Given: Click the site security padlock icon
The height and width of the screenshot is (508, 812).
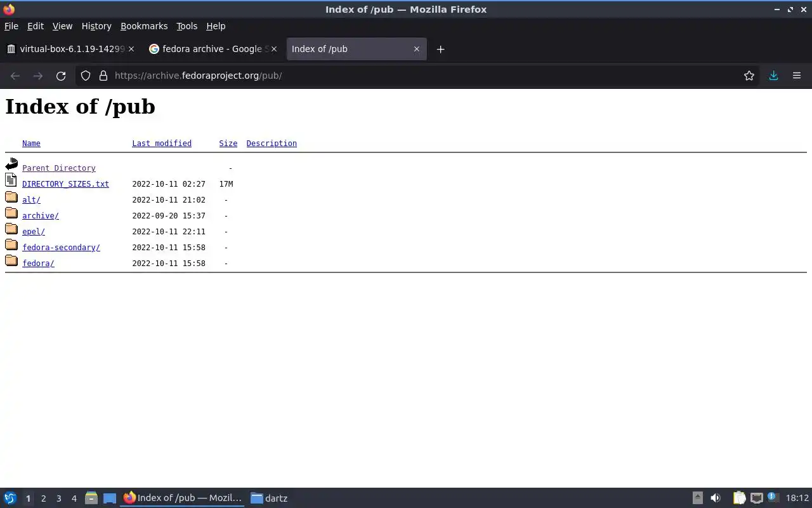Looking at the screenshot, I should point(103,76).
